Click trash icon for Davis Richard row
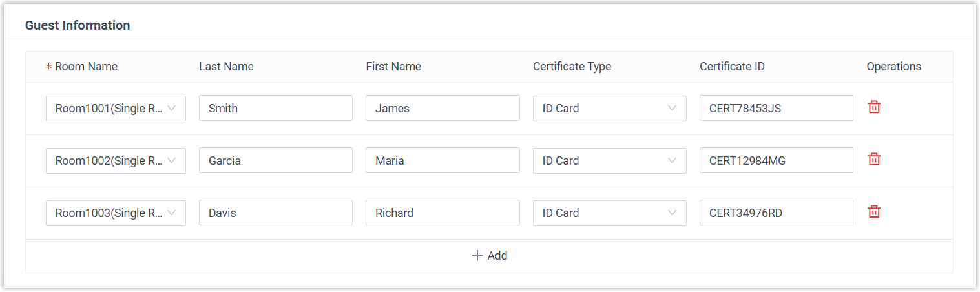Screen dimensions: 980x292 873,212
